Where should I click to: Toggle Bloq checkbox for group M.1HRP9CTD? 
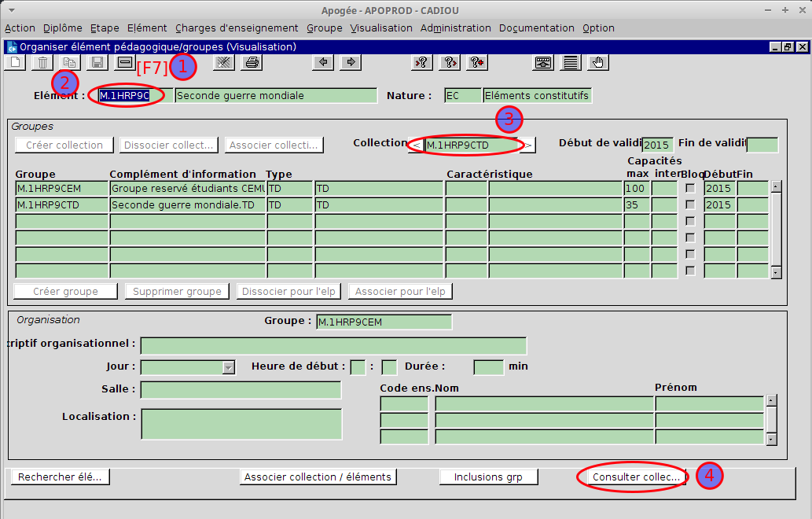coord(690,204)
